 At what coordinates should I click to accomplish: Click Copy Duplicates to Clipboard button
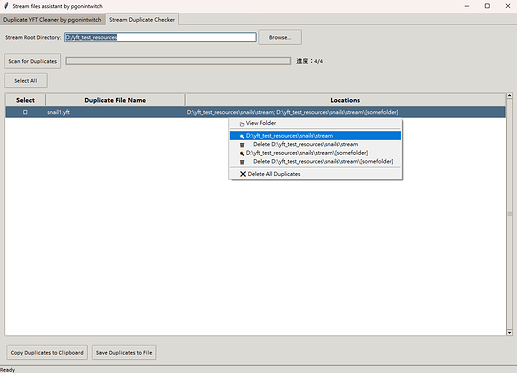pos(47,353)
